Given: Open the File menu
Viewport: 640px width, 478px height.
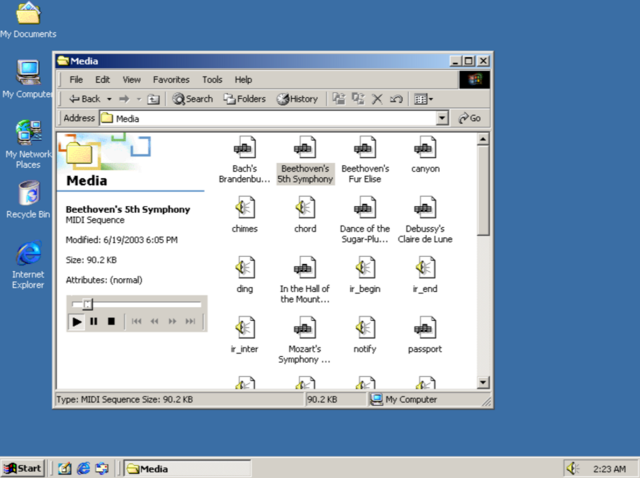Looking at the screenshot, I should 76,80.
